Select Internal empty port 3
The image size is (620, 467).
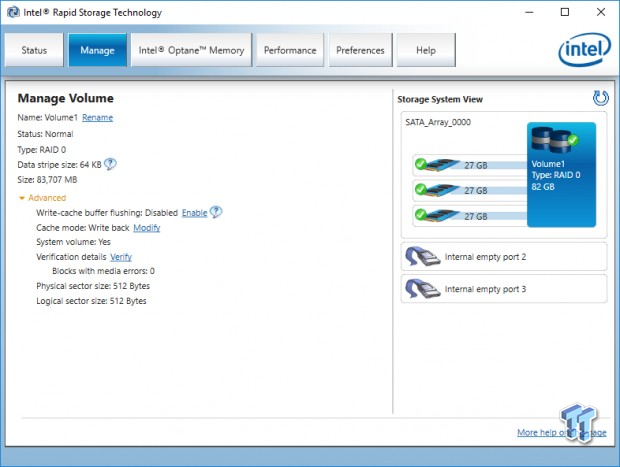click(504, 289)
